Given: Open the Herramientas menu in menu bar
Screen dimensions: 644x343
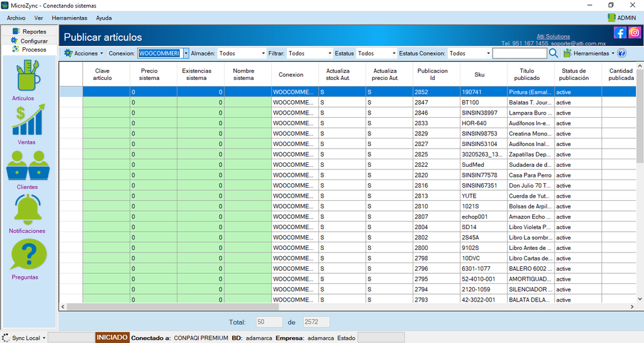Looking at the screenshot, I should point(69,18).
